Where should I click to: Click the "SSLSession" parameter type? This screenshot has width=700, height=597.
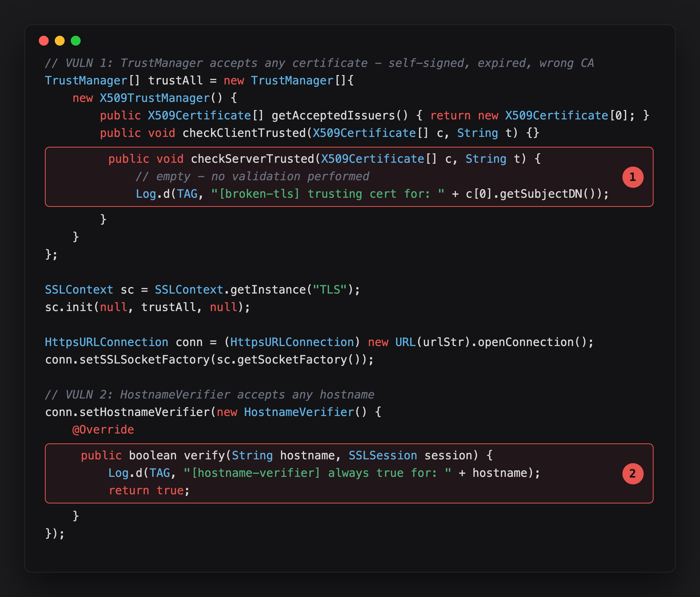pos(383,456)
